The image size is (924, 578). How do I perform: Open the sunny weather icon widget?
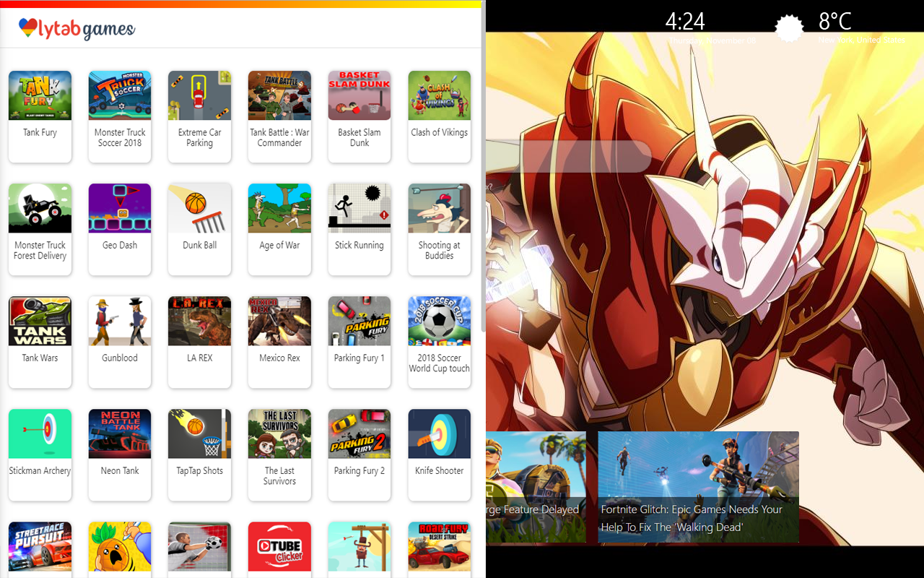click(x=788, y=28)
